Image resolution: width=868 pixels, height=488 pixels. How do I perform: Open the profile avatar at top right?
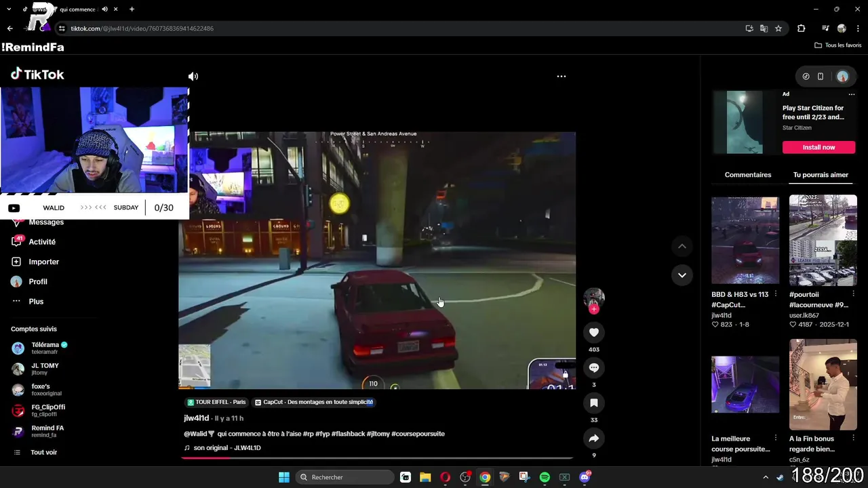[x=842, y=77]
